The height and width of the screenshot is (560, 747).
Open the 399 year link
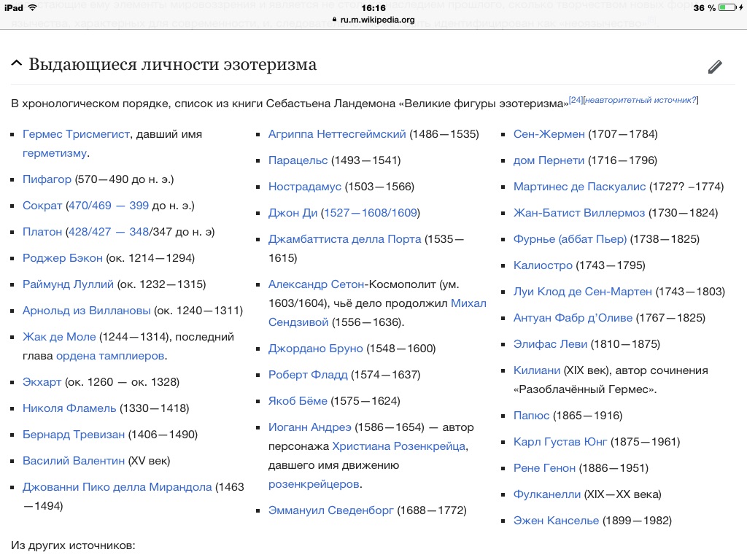click(x=139, y=206)
